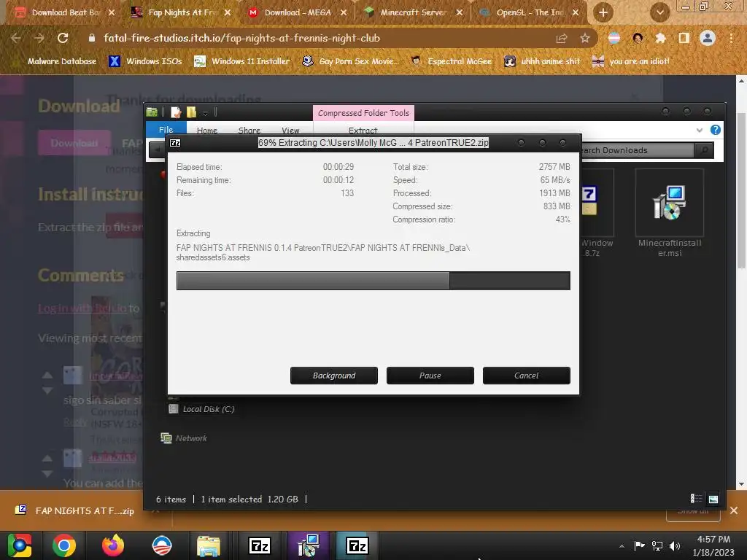The width and height of the screenshot is (747, 560).
Task: Open installer taskbar icon
Action: click(309, 545)
